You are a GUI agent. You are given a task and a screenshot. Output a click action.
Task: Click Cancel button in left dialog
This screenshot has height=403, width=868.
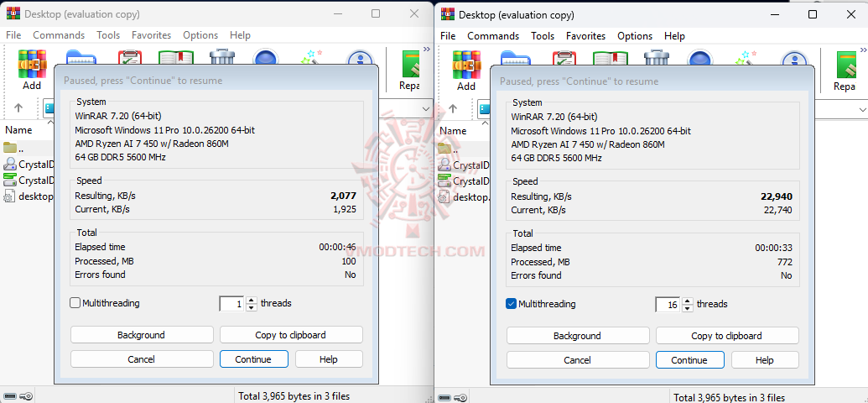click(142, 359)
